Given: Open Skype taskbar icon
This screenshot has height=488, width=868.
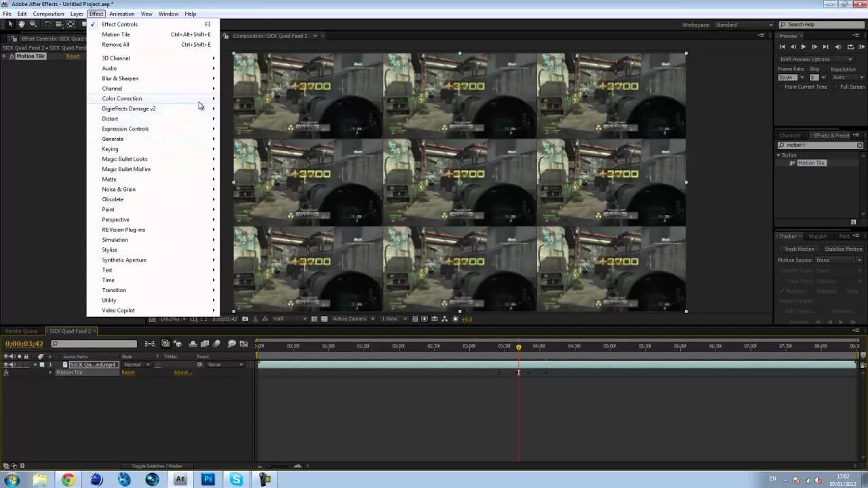Looking at the screenshot, I should [236, 479].
